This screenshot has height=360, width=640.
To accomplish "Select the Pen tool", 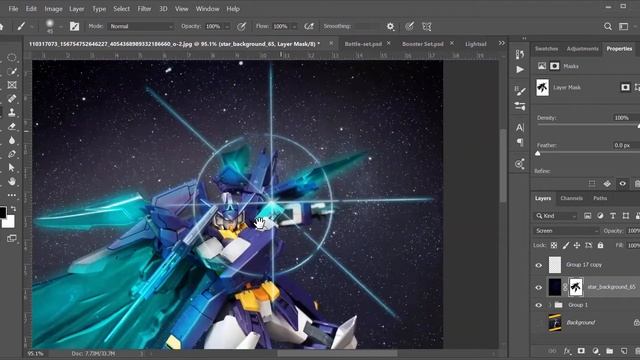I will [x=12, y=154].
